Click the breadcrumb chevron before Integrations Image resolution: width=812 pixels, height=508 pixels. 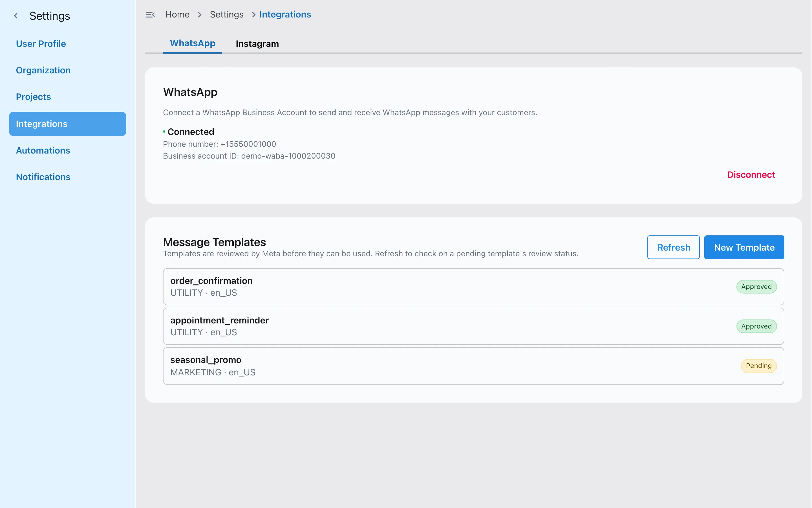(x=254, y=14)
